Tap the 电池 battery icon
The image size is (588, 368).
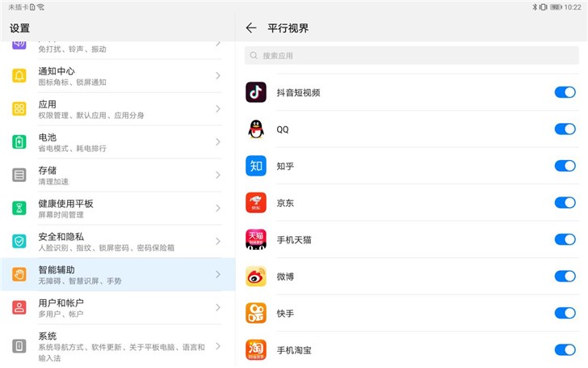tap(19, 142)
